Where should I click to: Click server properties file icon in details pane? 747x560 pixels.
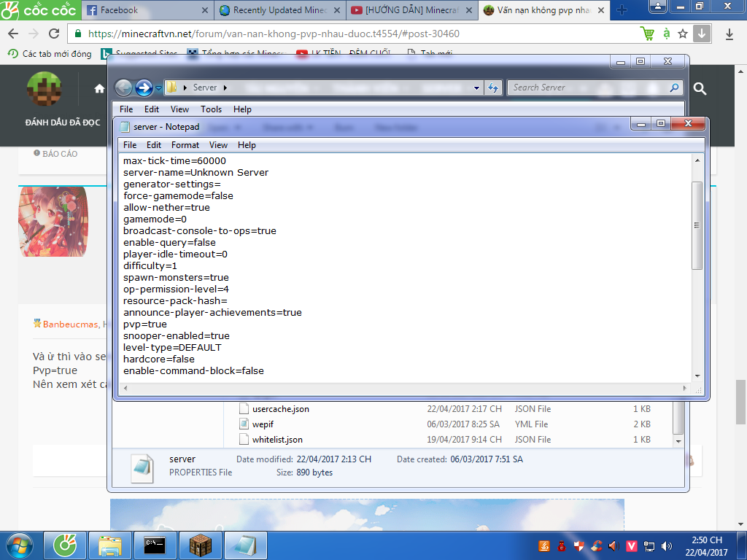coord(142,467)
